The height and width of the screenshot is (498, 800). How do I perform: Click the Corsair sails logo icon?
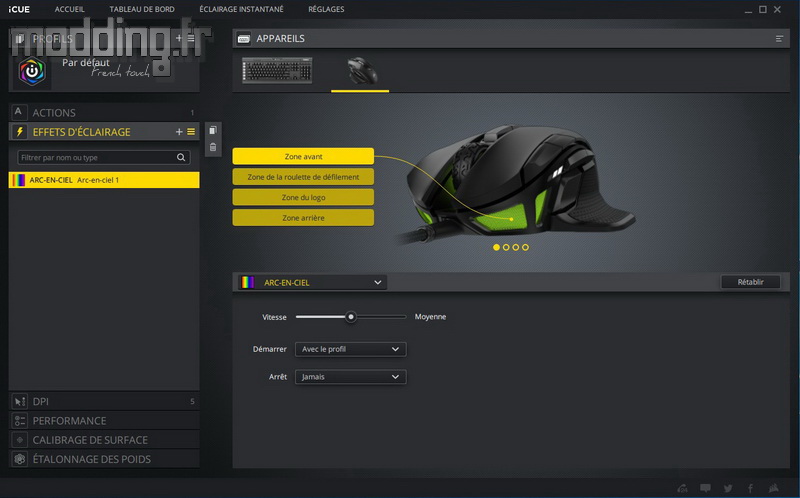773,488
